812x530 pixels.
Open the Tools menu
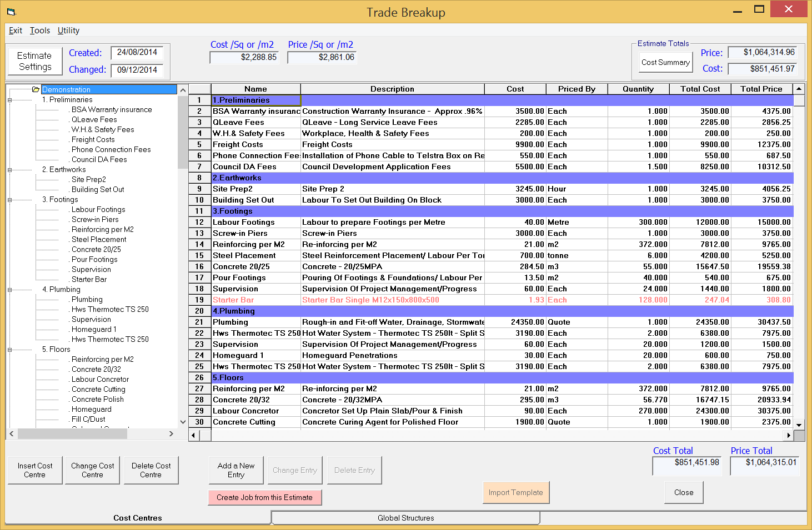[40, 31]
